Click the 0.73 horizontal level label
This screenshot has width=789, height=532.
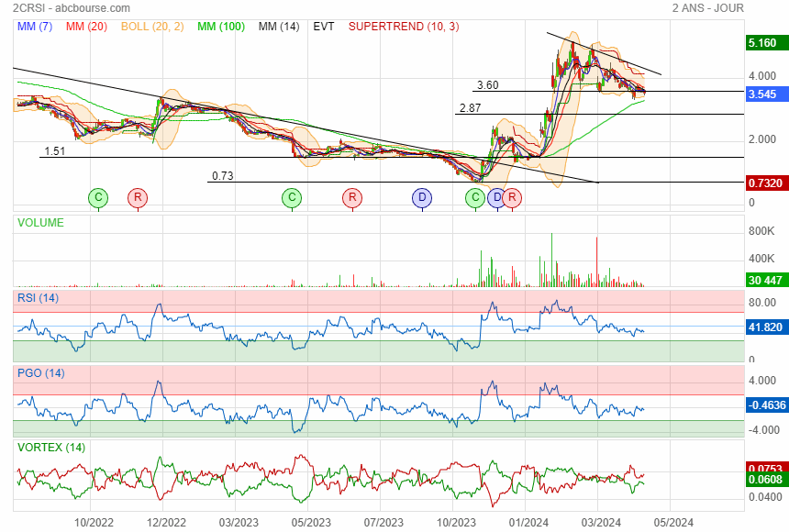(223, 176)
